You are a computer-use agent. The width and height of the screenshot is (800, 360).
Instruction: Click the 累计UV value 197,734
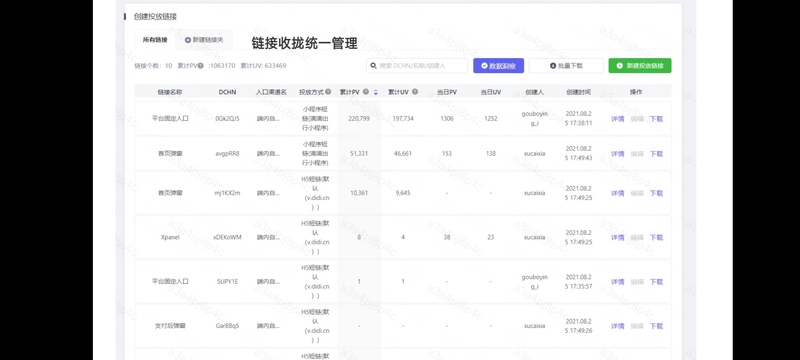(x=403, y=119)
